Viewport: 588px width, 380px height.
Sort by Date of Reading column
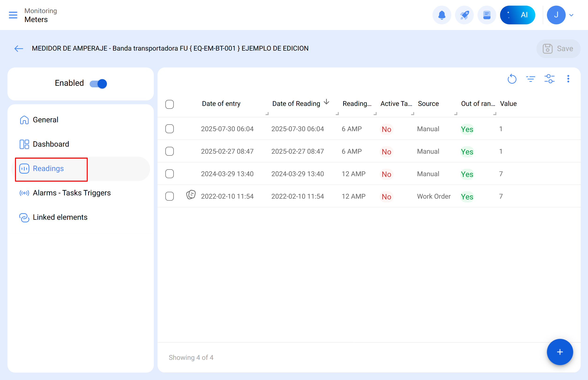(296, 104)
